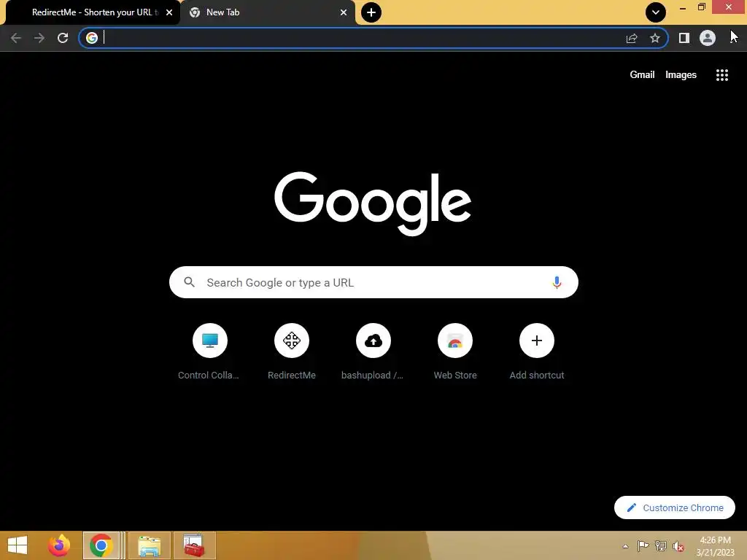Open the bashupload shortcut tile
The width and height of the screenshot is (747, 560).
coord(373,351)
